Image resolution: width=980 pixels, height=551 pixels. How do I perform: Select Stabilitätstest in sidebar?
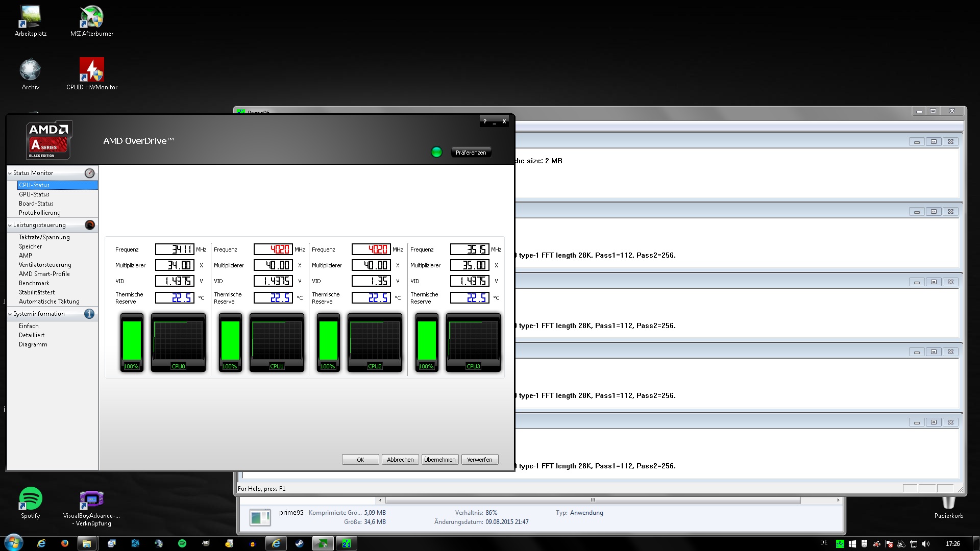[37, 292]
